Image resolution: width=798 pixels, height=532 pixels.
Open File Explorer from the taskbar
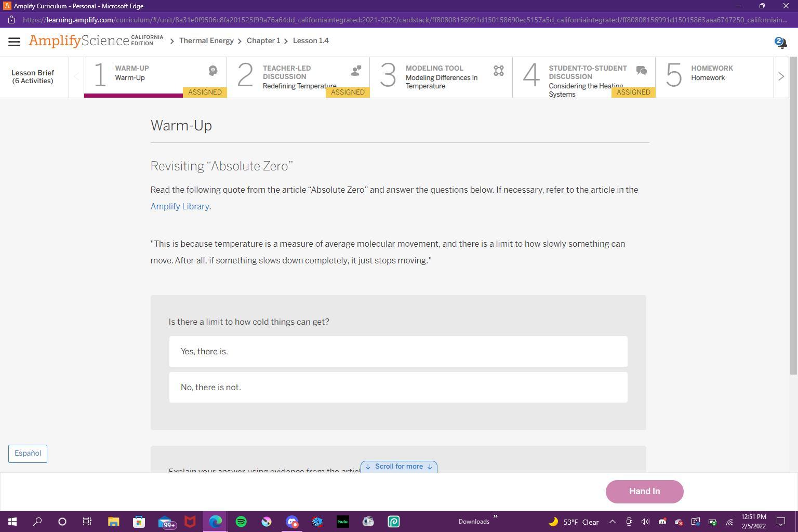coord(113,522)
